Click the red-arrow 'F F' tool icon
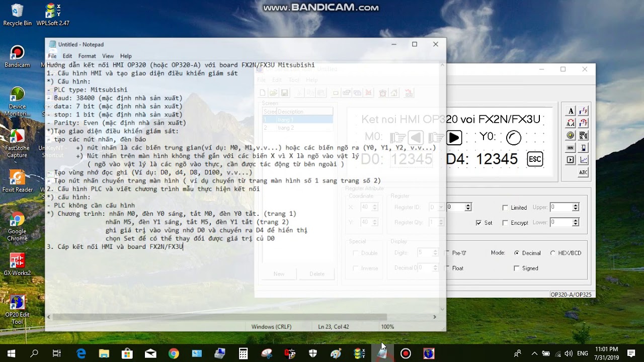This screenshot has height=362, width=644. pos(584,123)
